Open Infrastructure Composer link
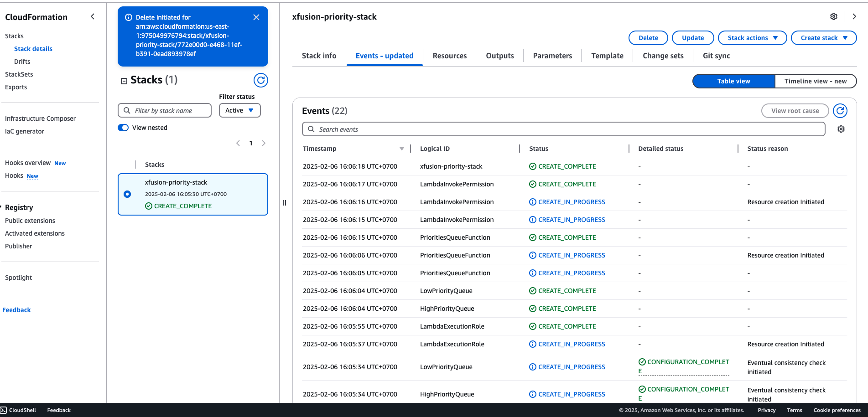The image size is (868, 417). (41, 118)
